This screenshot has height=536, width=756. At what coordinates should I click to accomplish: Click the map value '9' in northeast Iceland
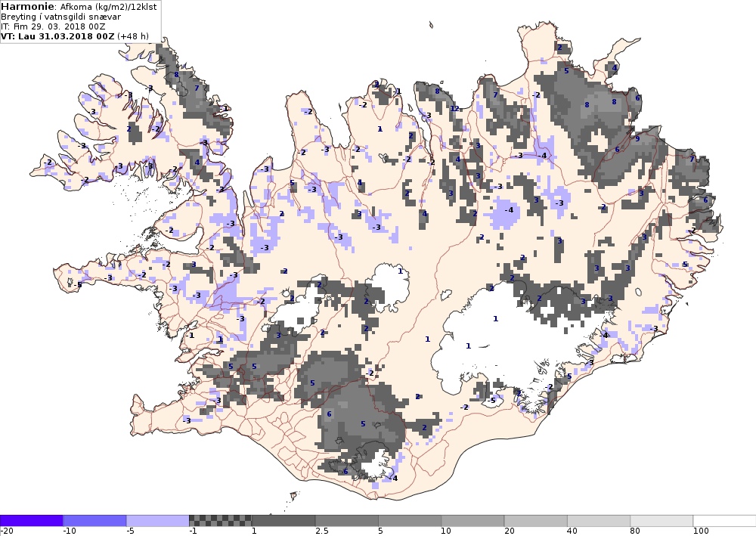coord(637,139)
